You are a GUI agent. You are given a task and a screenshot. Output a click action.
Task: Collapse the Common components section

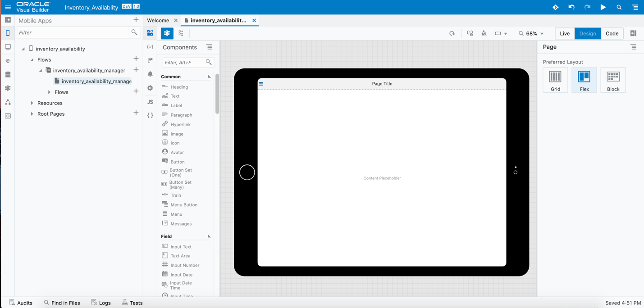pos(209,77)
